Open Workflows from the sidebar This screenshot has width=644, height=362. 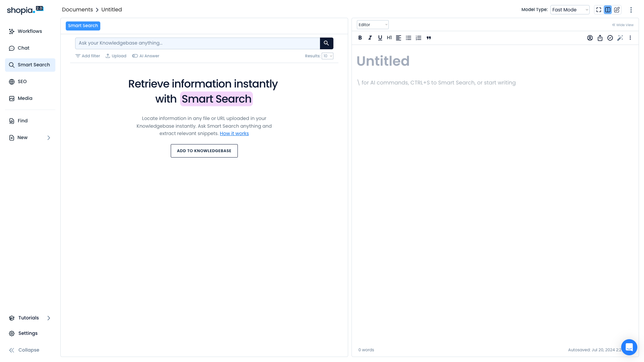pyautogui.click(x=30, y=31)
